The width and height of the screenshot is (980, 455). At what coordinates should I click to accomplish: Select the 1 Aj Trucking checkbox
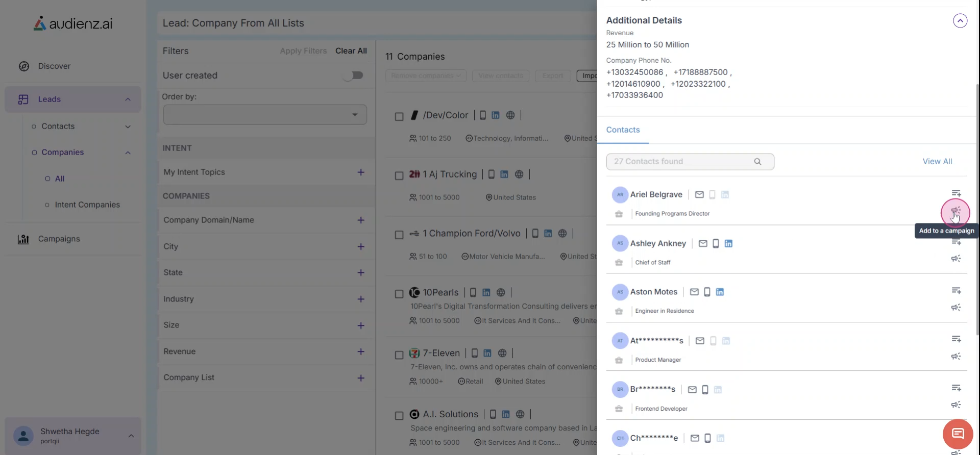click(399, 175)
